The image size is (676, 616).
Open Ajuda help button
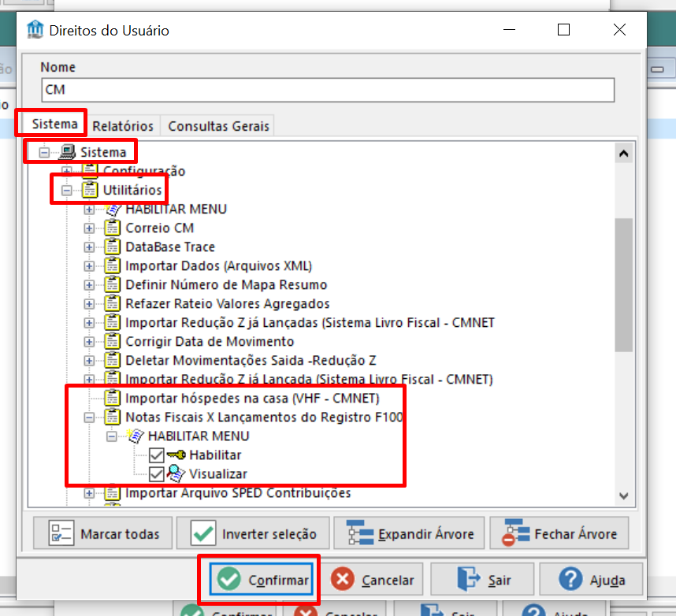[x=591, y=579]
